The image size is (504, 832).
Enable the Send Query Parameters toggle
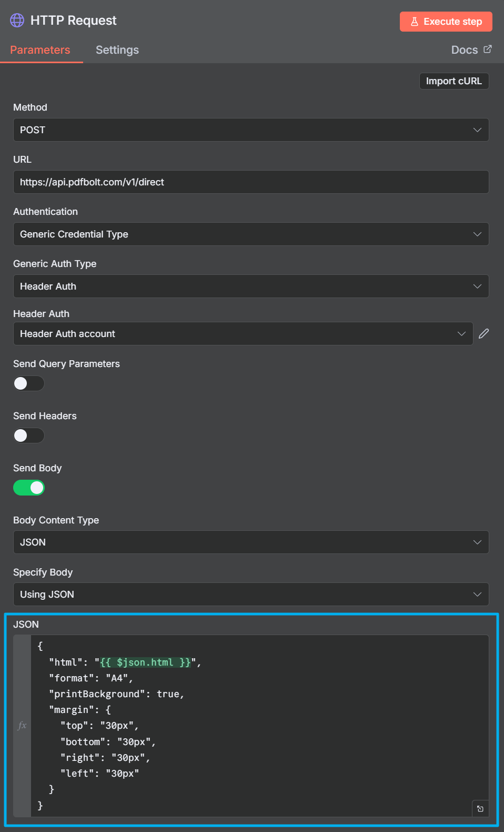coord(29,383)
